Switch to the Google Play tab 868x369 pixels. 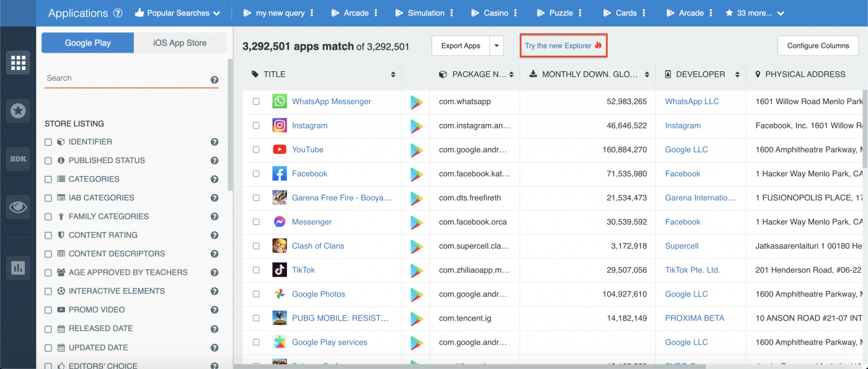point(87,43)
